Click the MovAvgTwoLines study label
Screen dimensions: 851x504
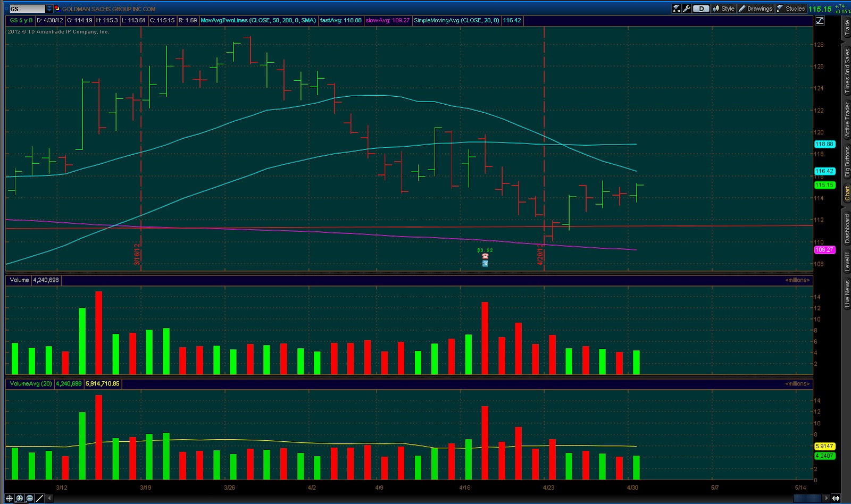click(x=258, y=20)
